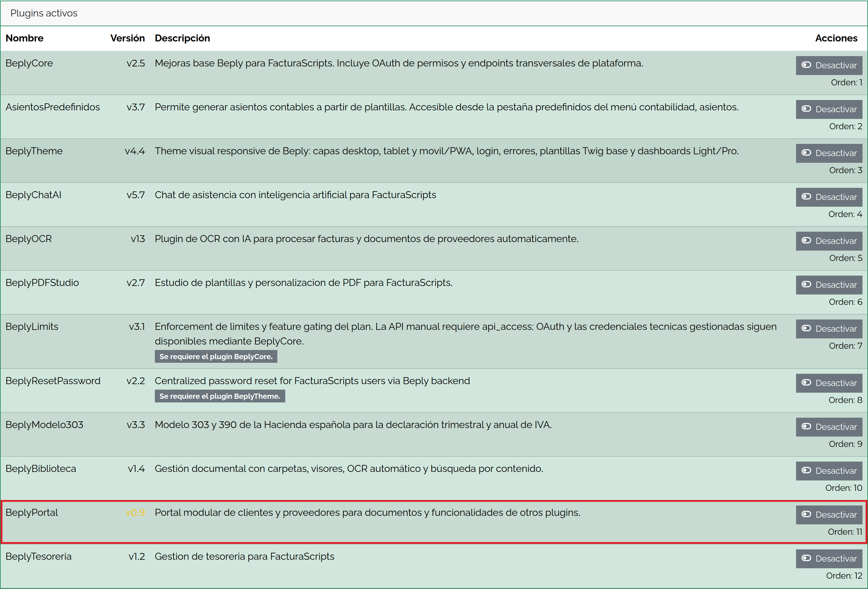868x589 pixels.
Task: Deactivate the AsientosPredefinidos plugin
Action: (x=829, y=109)
